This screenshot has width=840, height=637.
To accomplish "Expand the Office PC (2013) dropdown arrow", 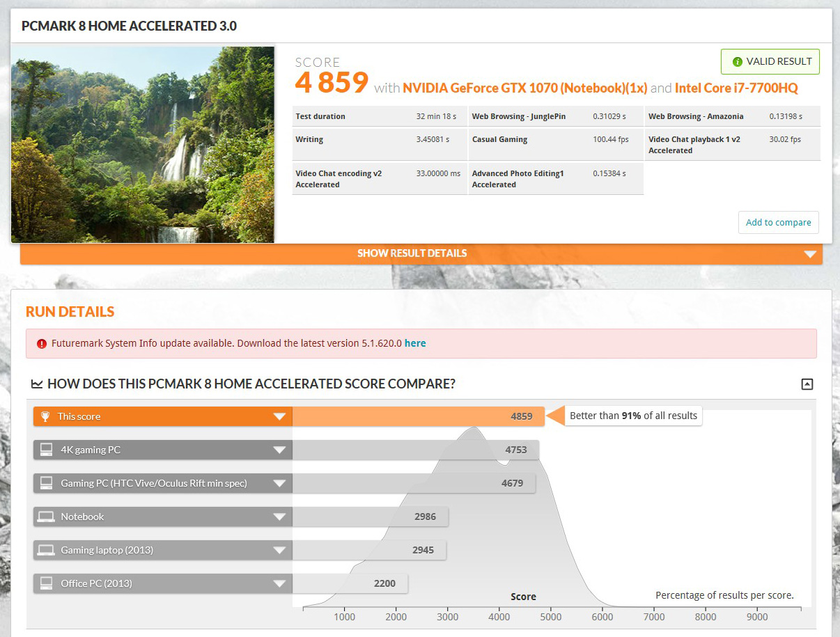I will pos(279,583).
